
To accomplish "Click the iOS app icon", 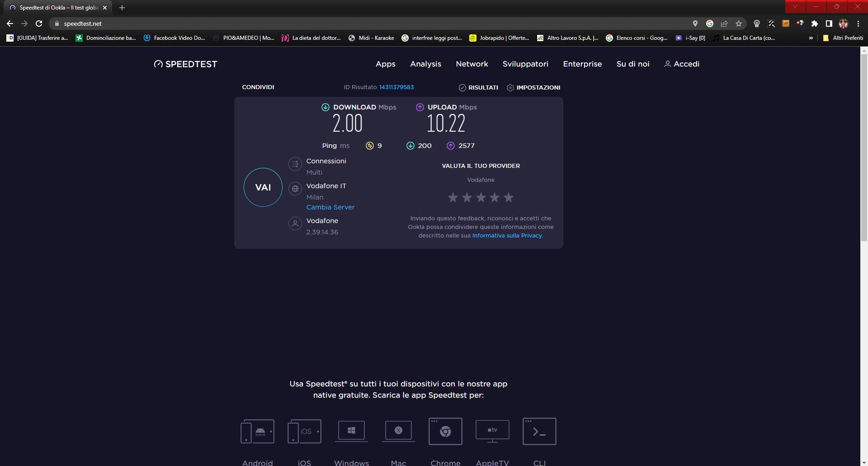I will point(304,432).
